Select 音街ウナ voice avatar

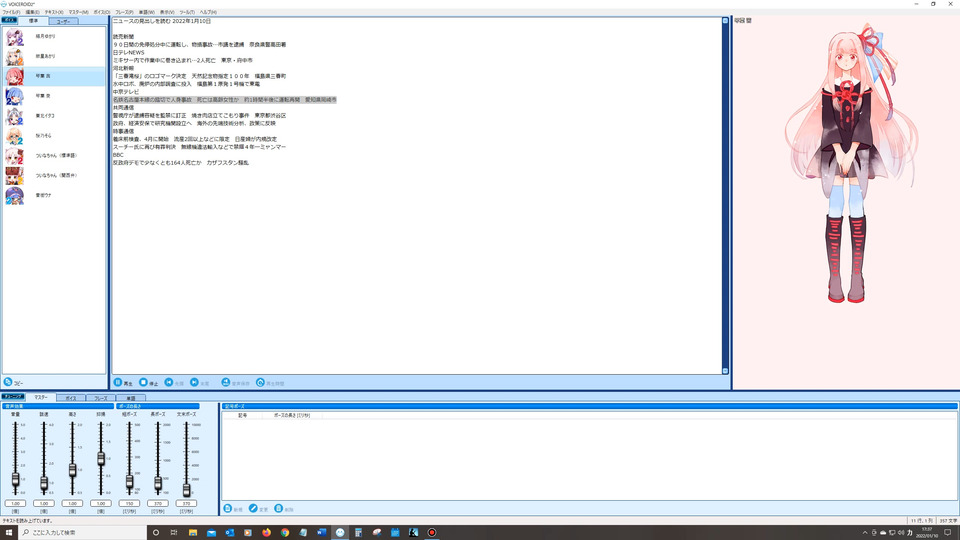click(15, 195)
